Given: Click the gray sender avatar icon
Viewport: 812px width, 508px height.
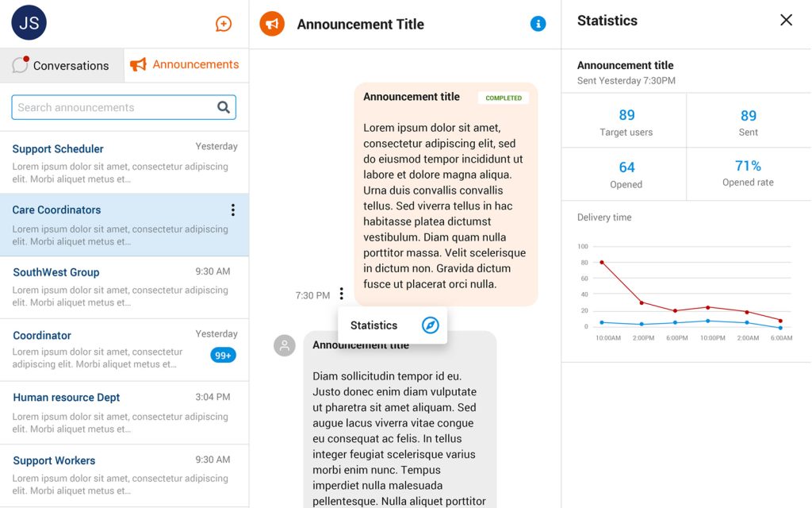Looking at the screenshot, I should click(x=285, y=345).
